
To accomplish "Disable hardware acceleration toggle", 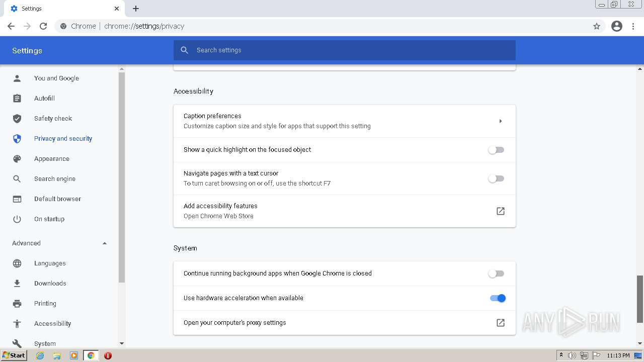I will click(x=498, y=298).
